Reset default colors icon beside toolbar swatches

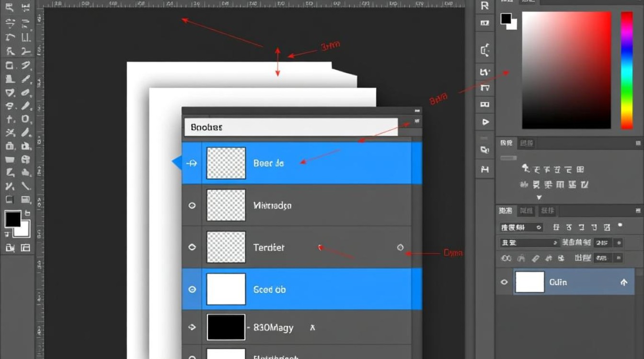pos(7,234)
